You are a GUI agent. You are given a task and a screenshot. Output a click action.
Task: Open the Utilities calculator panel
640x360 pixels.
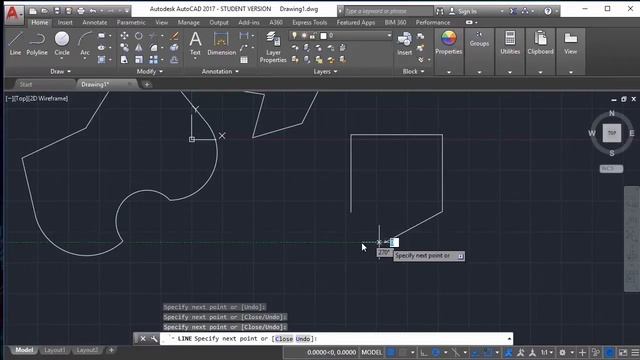tap(510, 42)
